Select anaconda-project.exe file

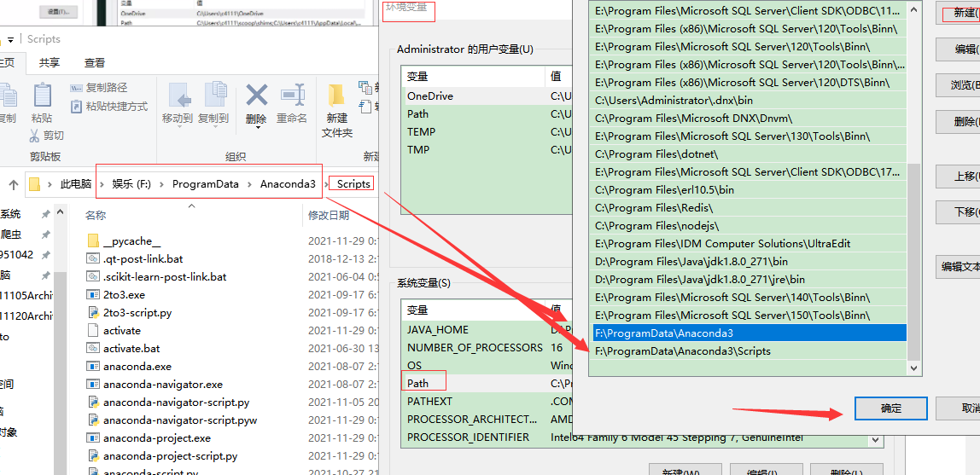click(x=157, y=438)
